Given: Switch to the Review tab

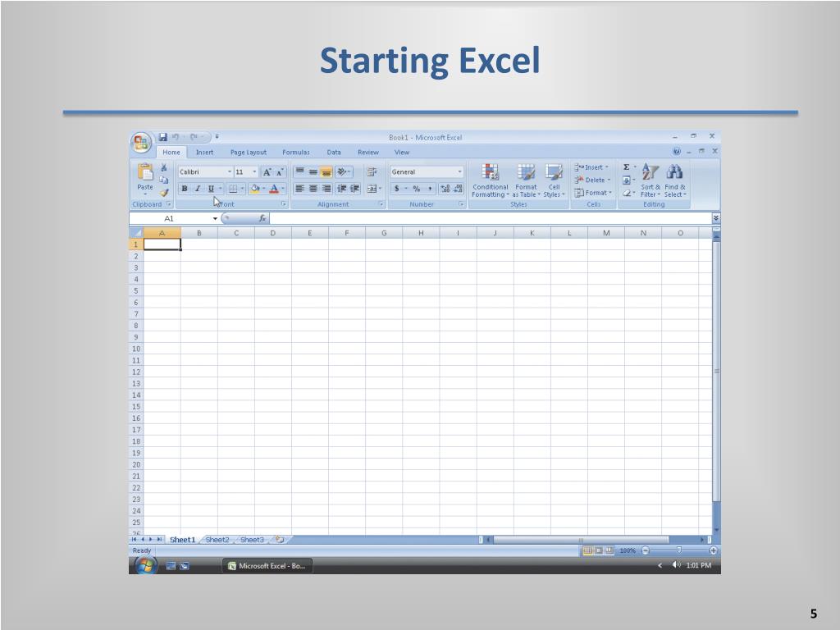Looking at the screenshot, I should (x=368, y=152).
